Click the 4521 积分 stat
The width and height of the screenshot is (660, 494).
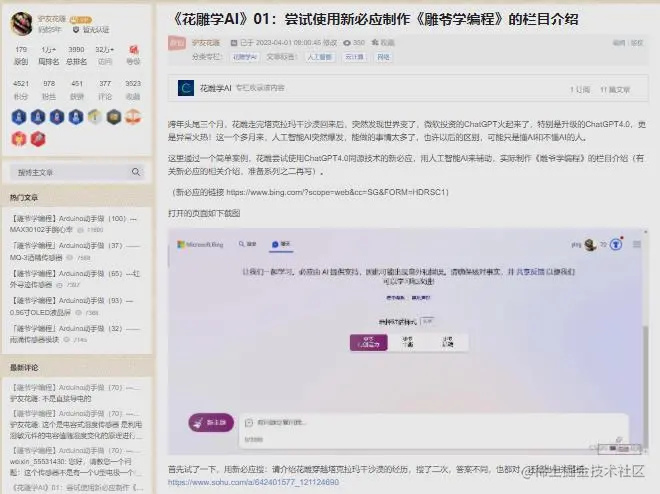click(x=21, y=90)
